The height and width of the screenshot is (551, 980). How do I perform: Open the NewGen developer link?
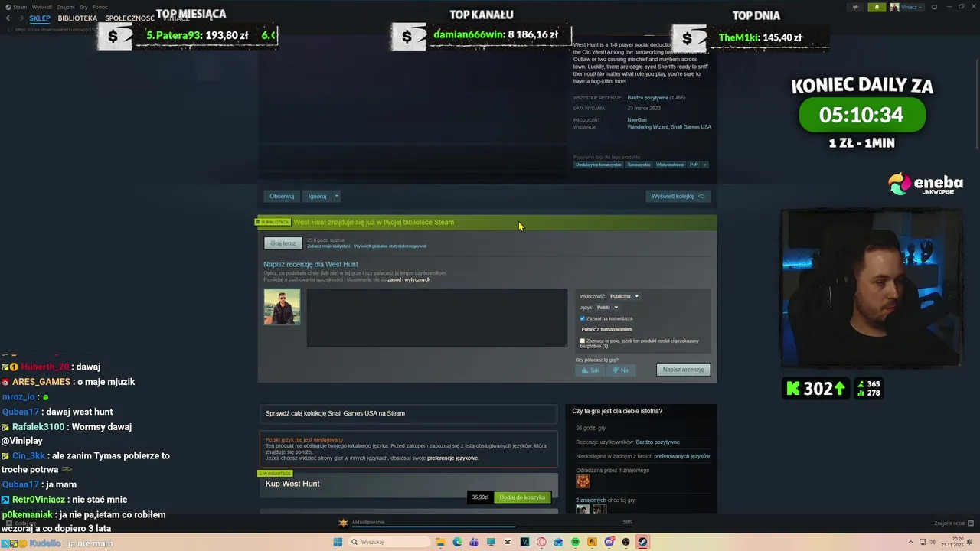(637, 120)
